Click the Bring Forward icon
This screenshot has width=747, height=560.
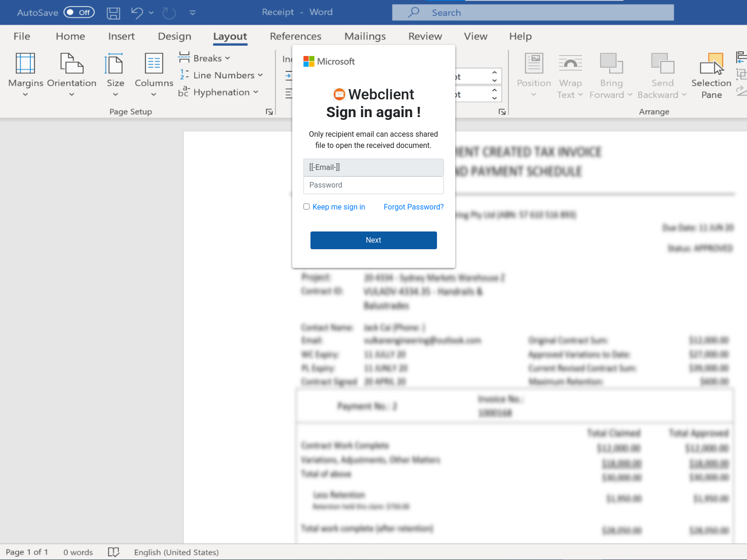[611, 63]
